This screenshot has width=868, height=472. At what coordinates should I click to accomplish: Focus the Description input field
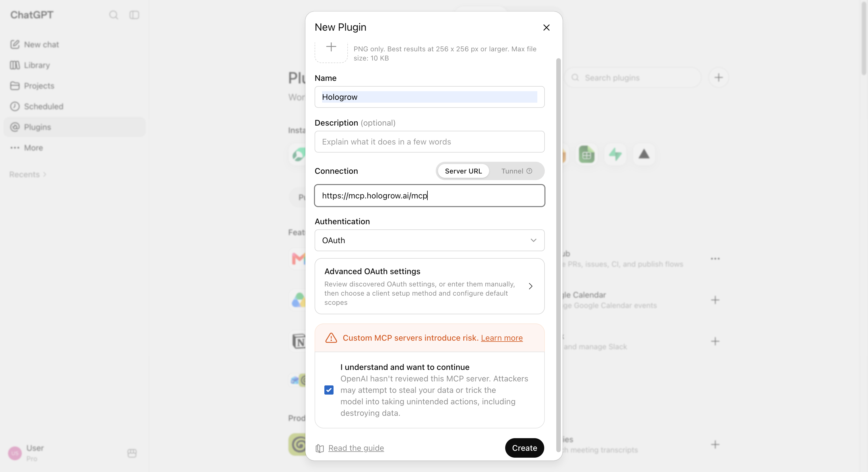point(429,142)
